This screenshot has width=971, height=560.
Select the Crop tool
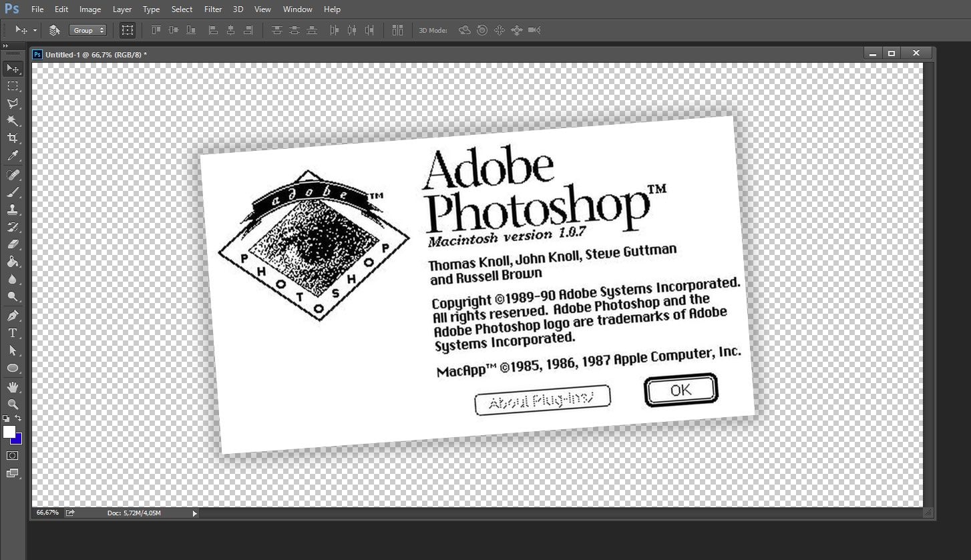[13, 138]
